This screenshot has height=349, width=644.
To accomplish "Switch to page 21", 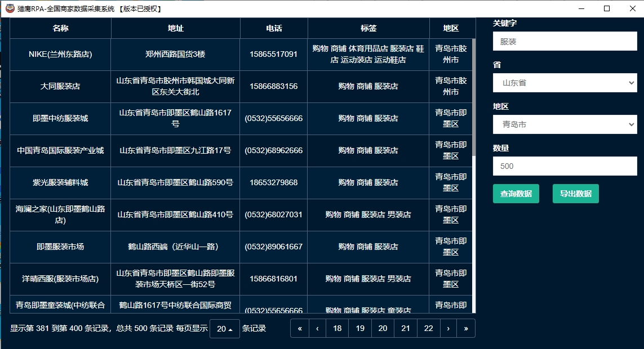I will [406, 328].
